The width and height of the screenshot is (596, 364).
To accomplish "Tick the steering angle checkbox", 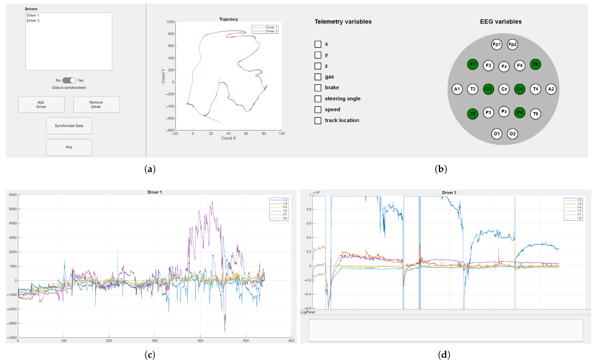I will tap(318, 99).
